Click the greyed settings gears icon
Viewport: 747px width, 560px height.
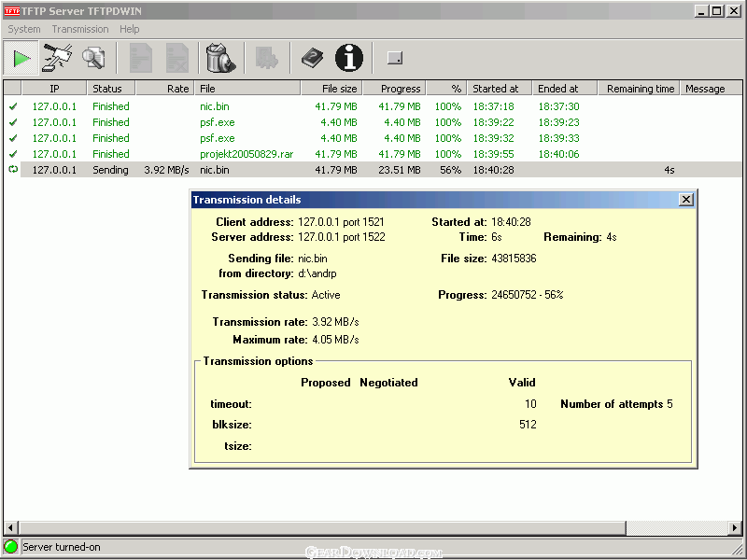point(267,58)
